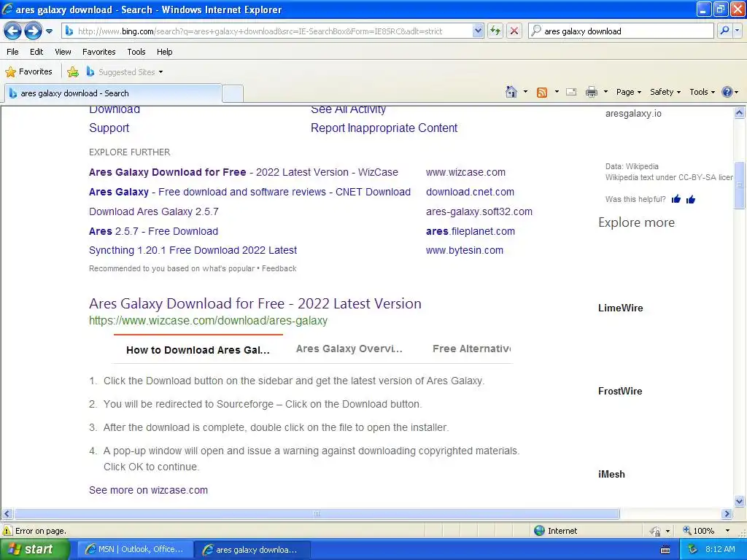This screenshot has height=560, width=747.
Task: Click the Error on page warning icon
Action: point(7,531)
